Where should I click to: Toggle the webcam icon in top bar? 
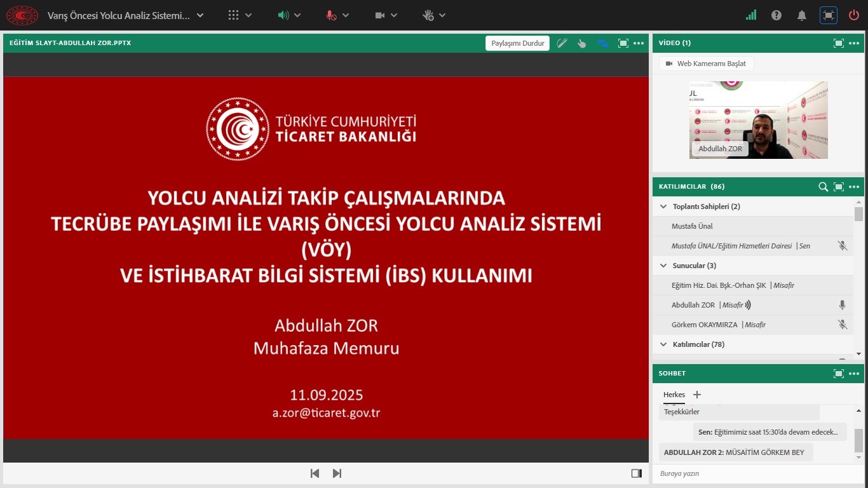[380, 15]
